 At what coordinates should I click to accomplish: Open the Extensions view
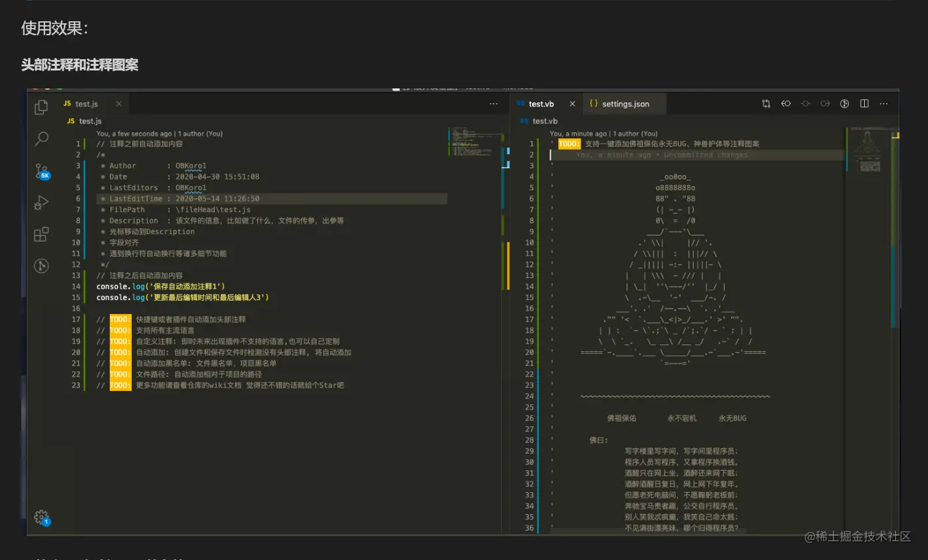point(41,234)
